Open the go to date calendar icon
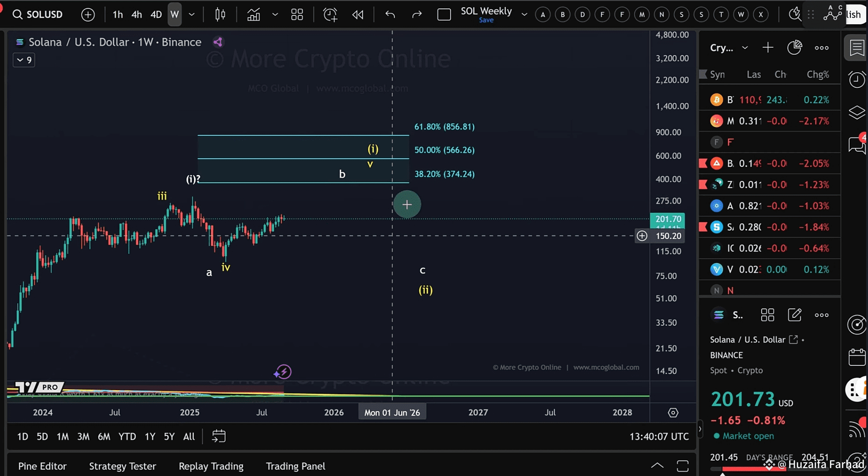This screenshot has height=476, width=868. tap(219, 436)
